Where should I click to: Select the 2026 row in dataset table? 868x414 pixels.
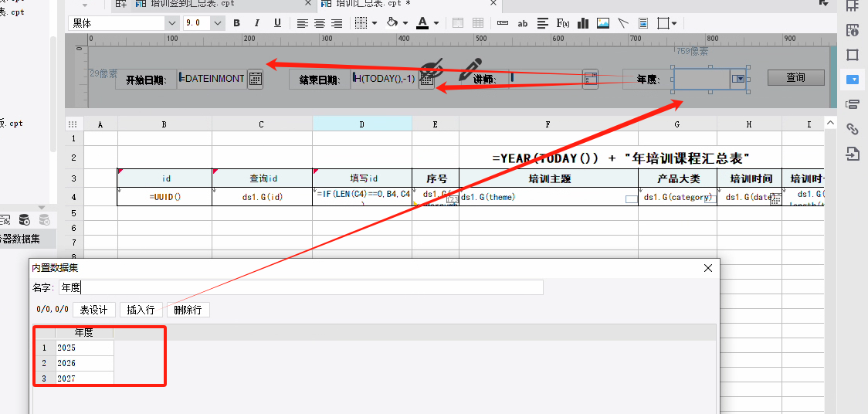73,363
